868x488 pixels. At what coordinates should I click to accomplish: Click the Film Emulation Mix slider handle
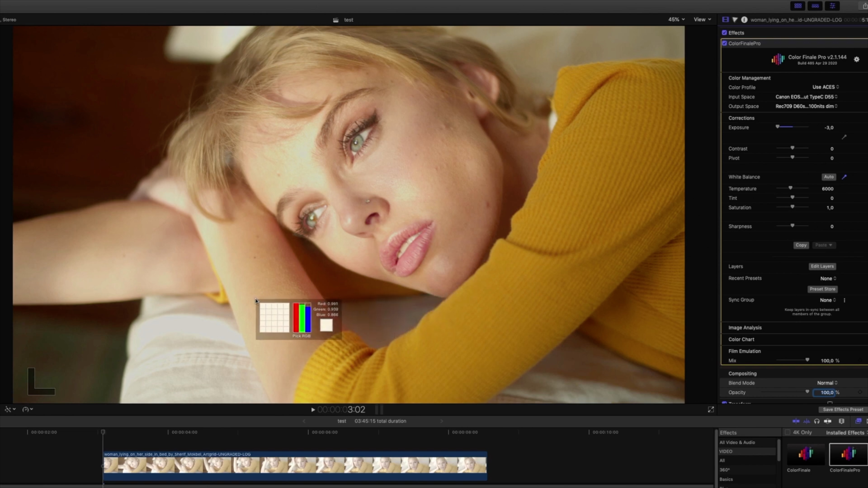[807, 360]
